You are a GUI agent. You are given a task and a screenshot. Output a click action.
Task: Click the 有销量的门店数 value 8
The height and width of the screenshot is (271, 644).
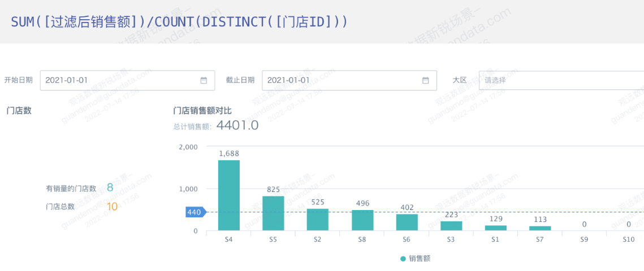coord(110,188)
